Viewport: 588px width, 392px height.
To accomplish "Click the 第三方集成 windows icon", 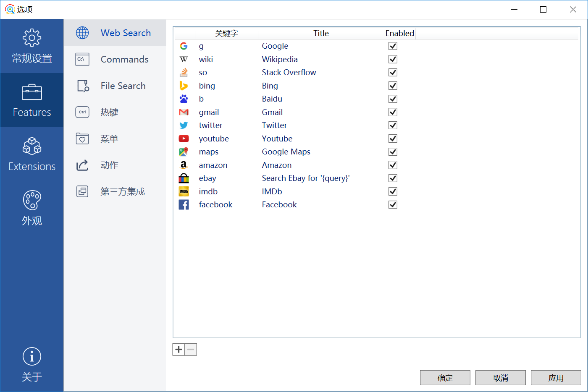I will coord(82,191).
